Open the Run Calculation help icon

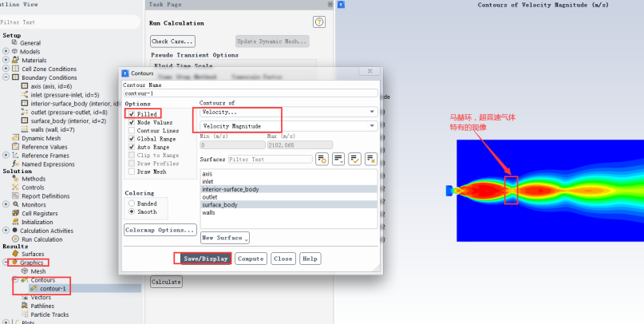pos(319,22)
